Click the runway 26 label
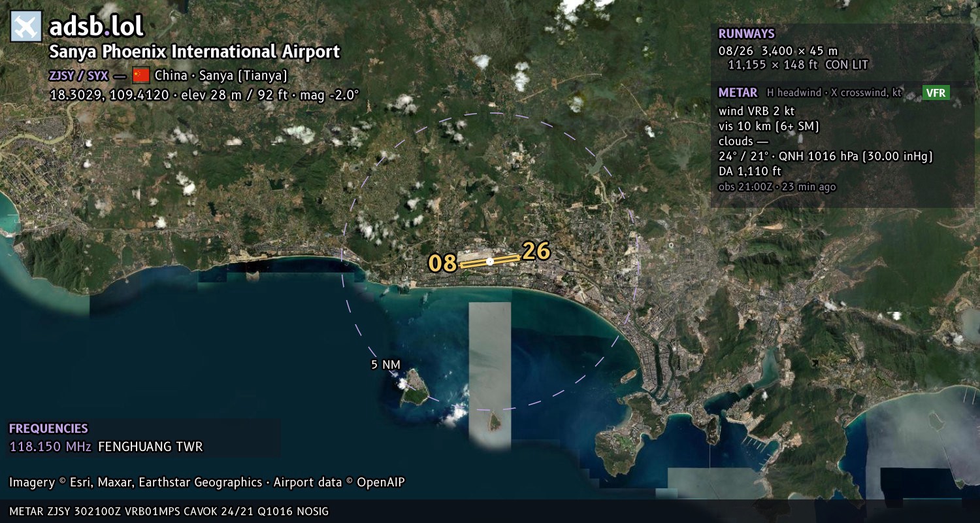The image size is (980, 523). [536, 251]
